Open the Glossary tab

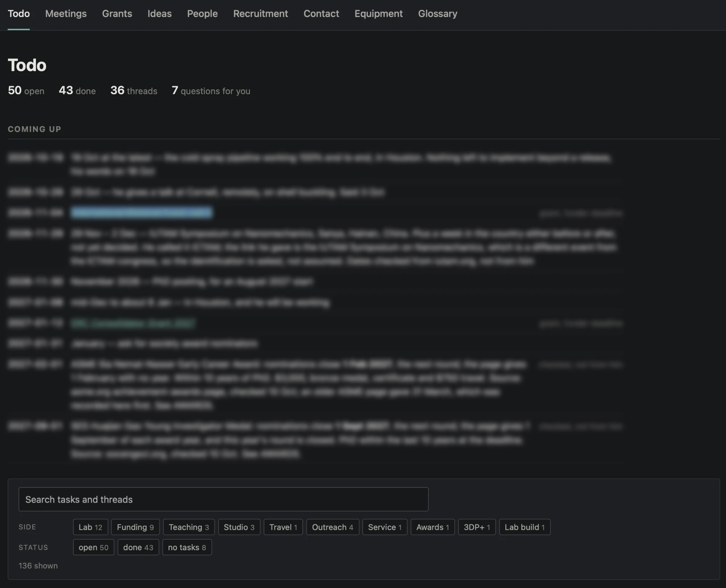[437, 14]
